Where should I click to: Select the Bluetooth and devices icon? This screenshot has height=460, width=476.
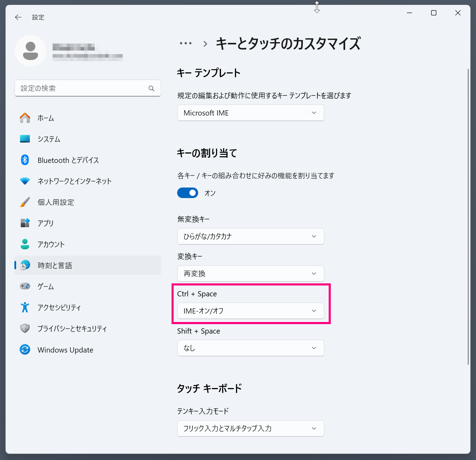pos(25,160)
